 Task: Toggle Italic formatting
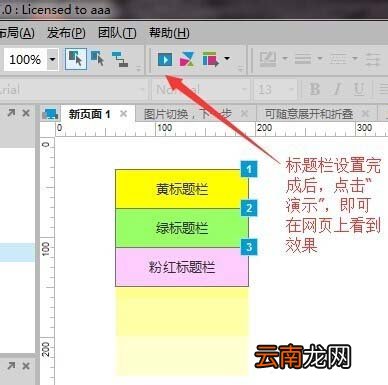(x=337, y=89)
